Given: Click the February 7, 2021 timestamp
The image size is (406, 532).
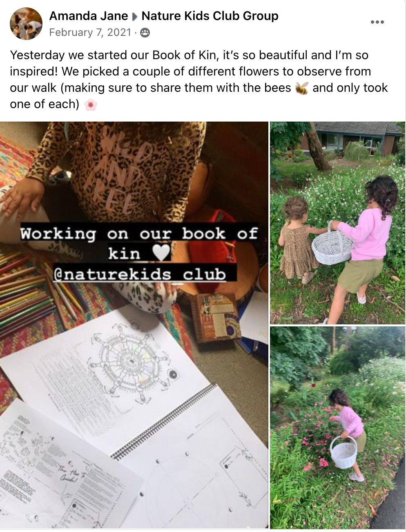Looking at the screenshot, I should click(x=90, y=32).
